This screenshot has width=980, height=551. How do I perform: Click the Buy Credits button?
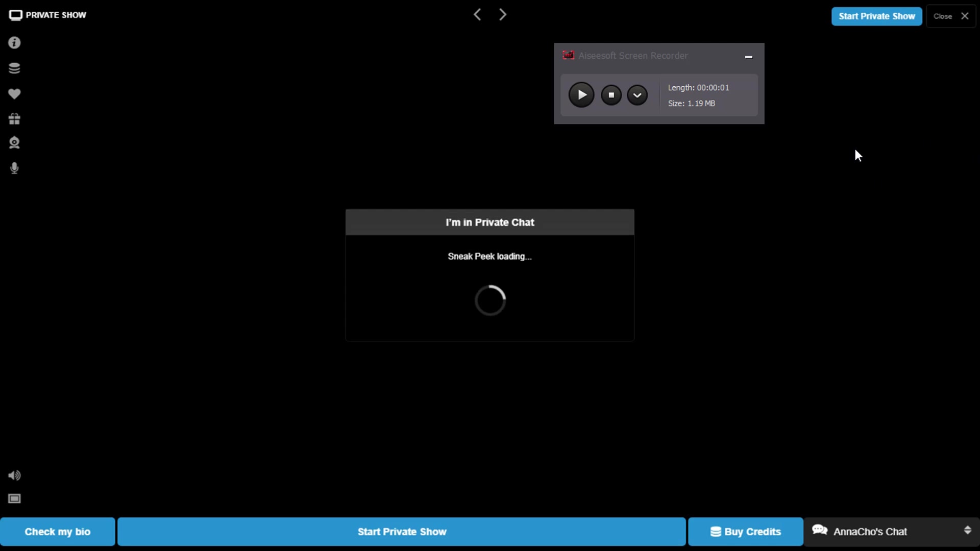point(745,532)
